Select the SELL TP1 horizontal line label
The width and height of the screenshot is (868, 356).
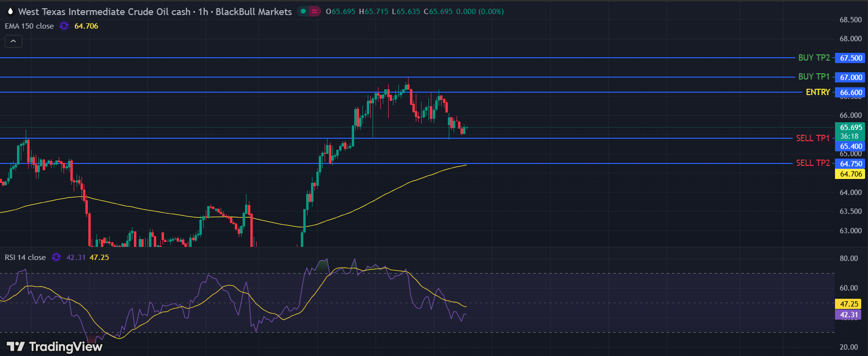pyautogui.click(x=813, y=138)
